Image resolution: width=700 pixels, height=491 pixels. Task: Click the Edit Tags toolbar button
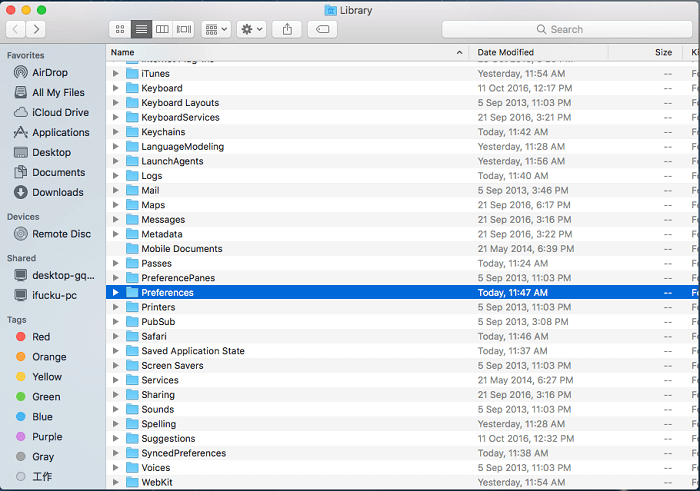tap(322, 30)
